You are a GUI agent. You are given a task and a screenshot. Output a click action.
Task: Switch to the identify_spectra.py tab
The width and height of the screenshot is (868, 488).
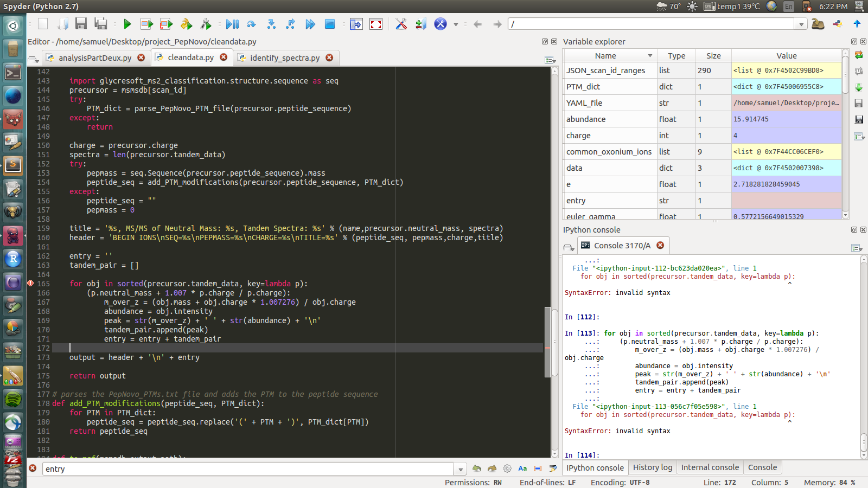point(285,57)
